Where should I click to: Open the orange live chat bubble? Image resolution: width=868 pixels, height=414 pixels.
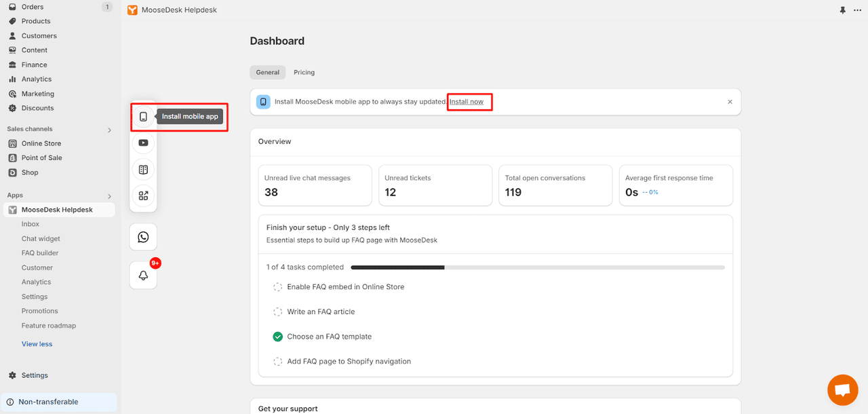(x=842, y=390)
